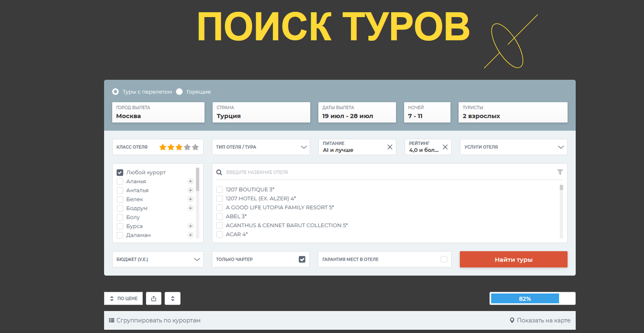This screenshot has width=644, height=333.
Task: Check the hotel ABEL 3* in the list
Action: [219, 216]
